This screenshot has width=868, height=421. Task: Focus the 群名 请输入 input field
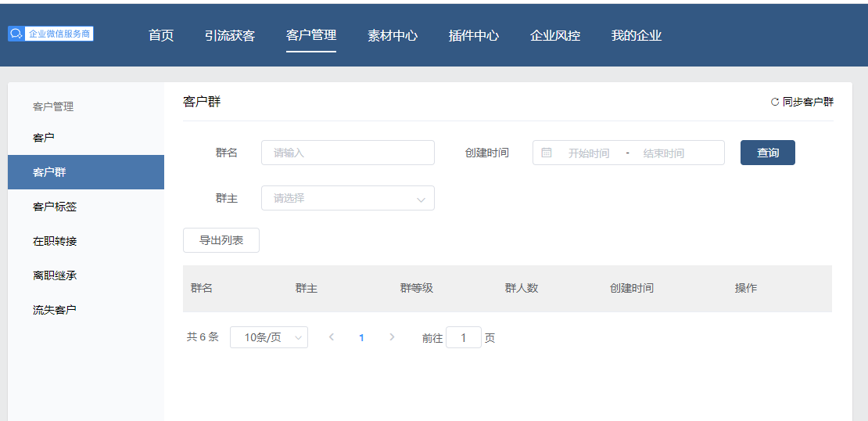[x=348, y=153]
